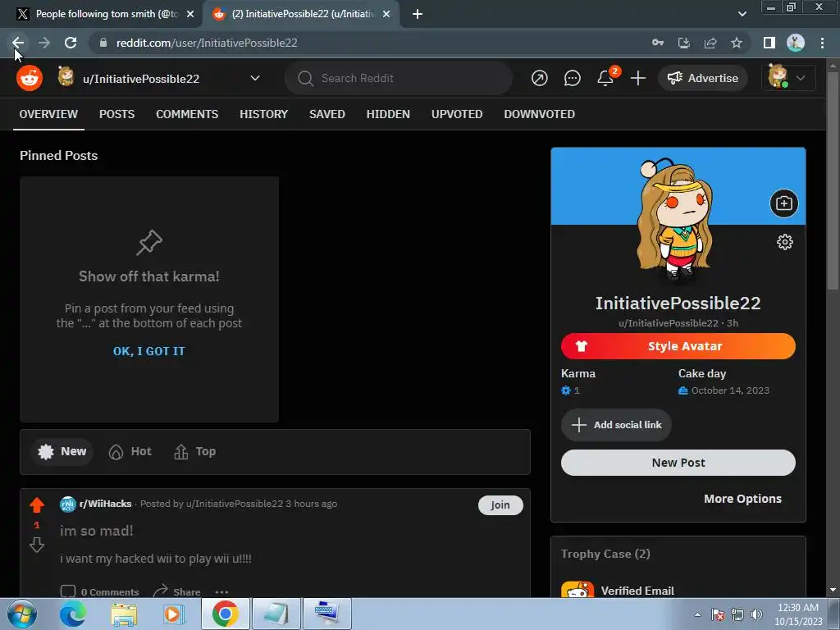Click the browser forward arrow
Screen dimensions: 840x630
44,43
